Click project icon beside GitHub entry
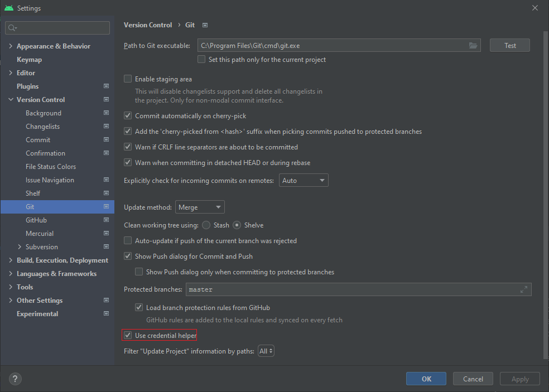The width and height of the screenshot is (549, 392). click(x=106, y=220)
